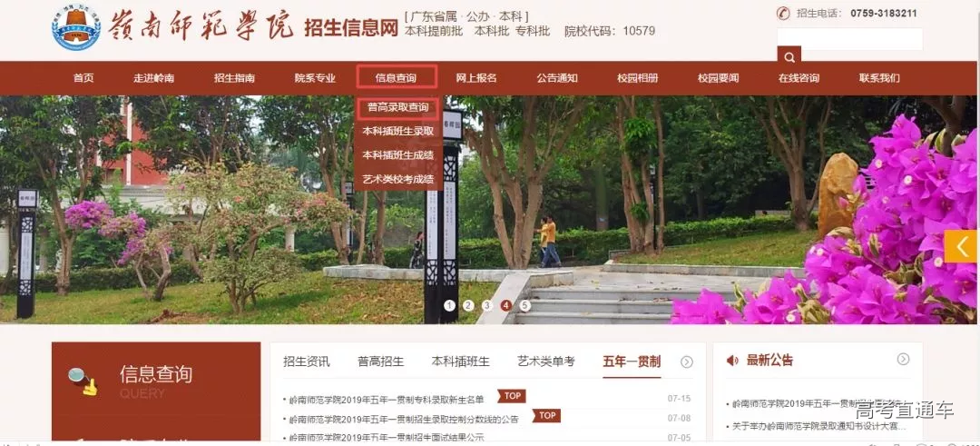Open 2019年五年一贯制专科录取新生名单 news link
Viewport: 980px width, 446px height.
387,400
